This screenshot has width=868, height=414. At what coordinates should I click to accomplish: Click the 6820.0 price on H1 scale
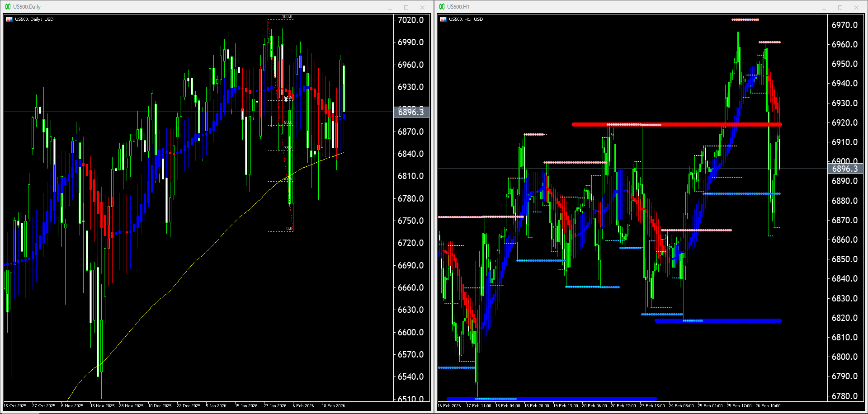[x=844, y=318]
